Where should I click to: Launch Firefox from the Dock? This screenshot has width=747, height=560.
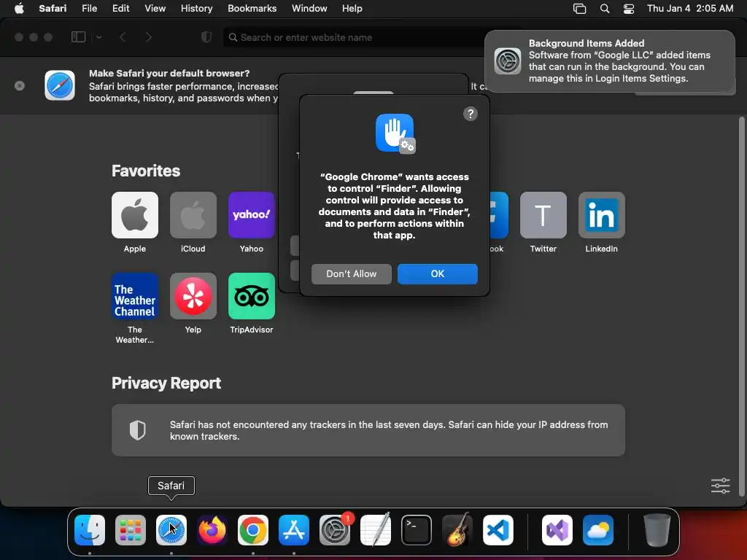coord(212,530)
